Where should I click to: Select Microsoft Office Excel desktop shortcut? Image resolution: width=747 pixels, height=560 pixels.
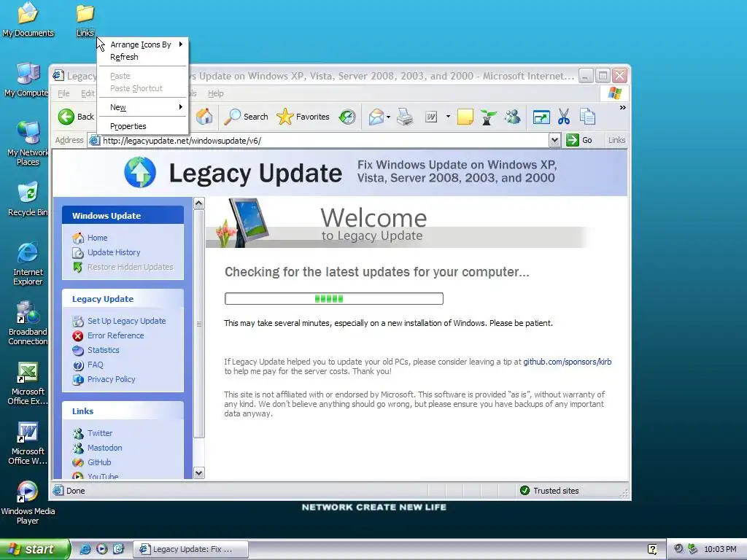click(x=28, y=384)
